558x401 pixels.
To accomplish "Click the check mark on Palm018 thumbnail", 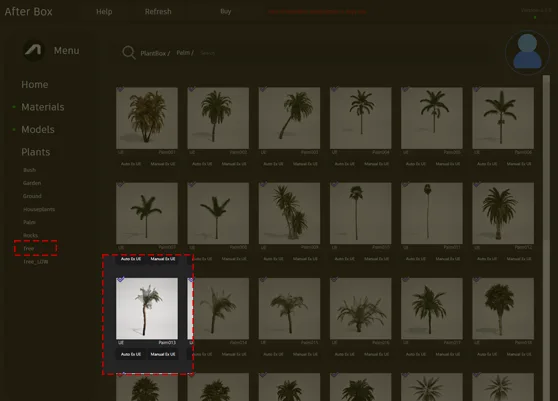I will [476, 280].
